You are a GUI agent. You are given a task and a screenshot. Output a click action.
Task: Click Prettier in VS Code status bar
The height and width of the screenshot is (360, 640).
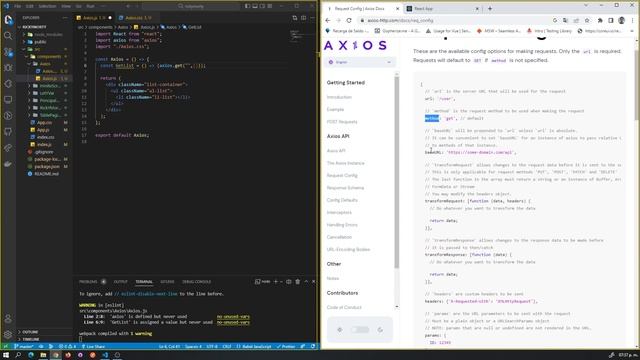pyautogui.click(x=286, y=347)
